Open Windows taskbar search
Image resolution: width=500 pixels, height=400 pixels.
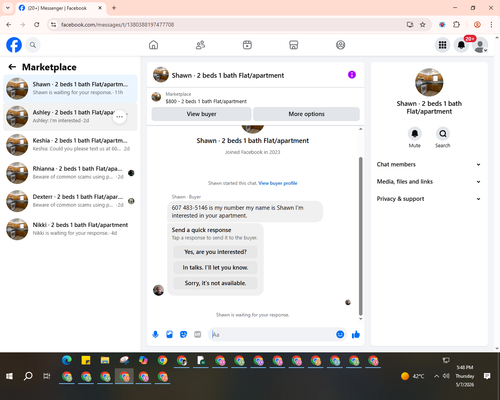(28, 376)
